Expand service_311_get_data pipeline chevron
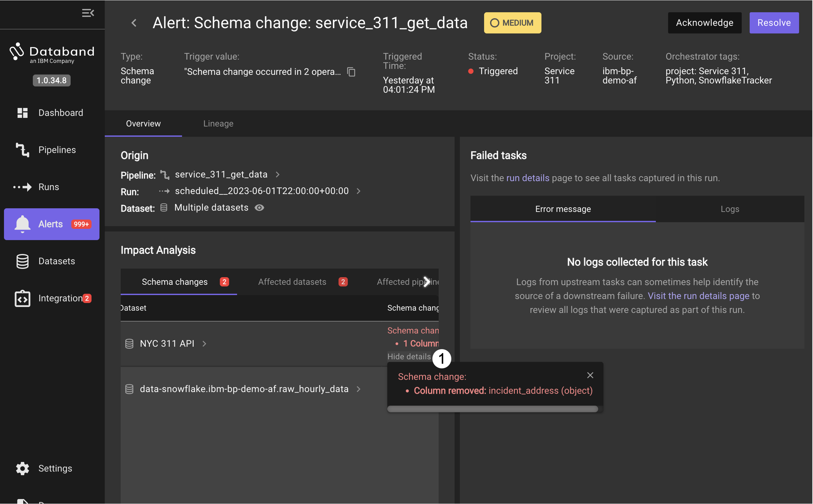813x504 pixels. [x=277, y=174]
